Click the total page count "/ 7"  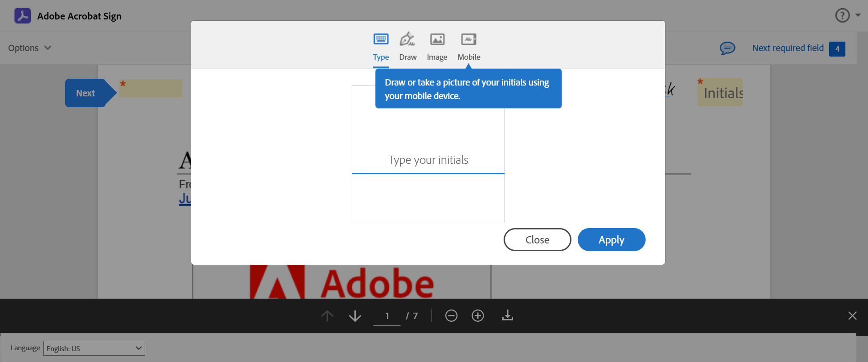(412, 316)
